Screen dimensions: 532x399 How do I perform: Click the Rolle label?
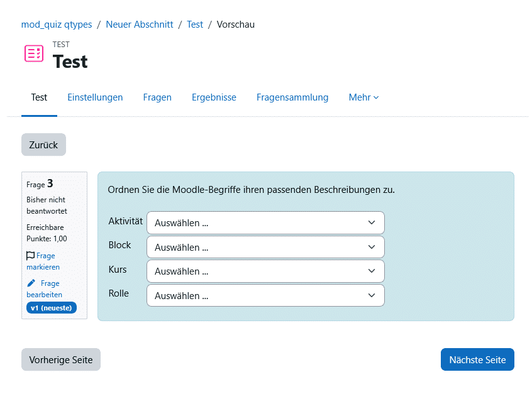[x=118, y=293]
